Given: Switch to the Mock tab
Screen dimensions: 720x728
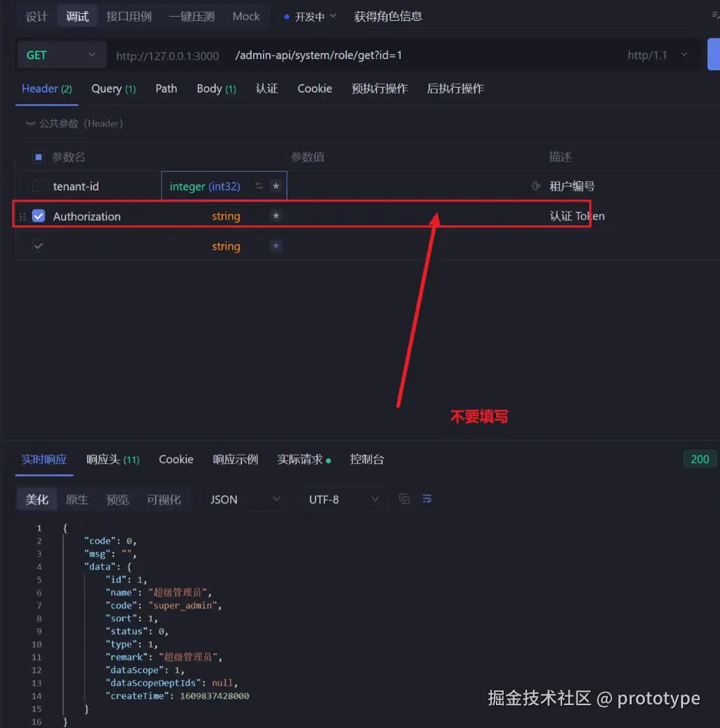Looking at the screenshot, I should click(x=246, y=16).
